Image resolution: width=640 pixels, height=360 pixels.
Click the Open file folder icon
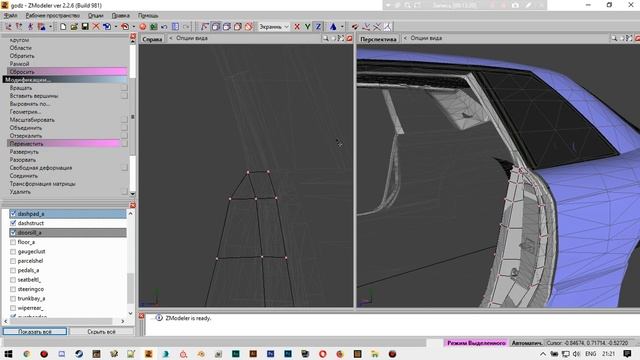point(74,27)
